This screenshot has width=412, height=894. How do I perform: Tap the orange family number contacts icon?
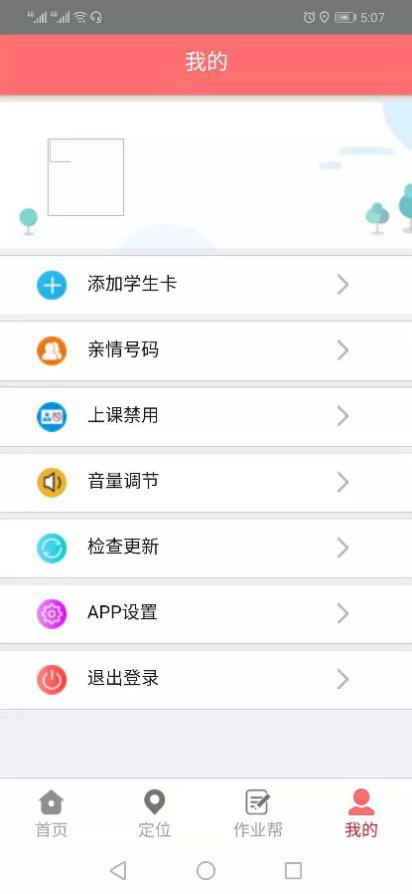coord(52,351)
